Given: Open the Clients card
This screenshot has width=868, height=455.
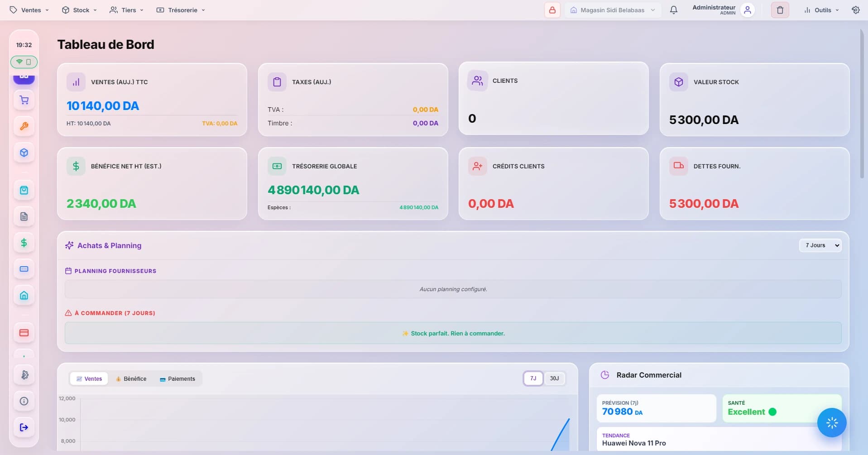Looking at the screenshot, I should (x=553, y=98).
